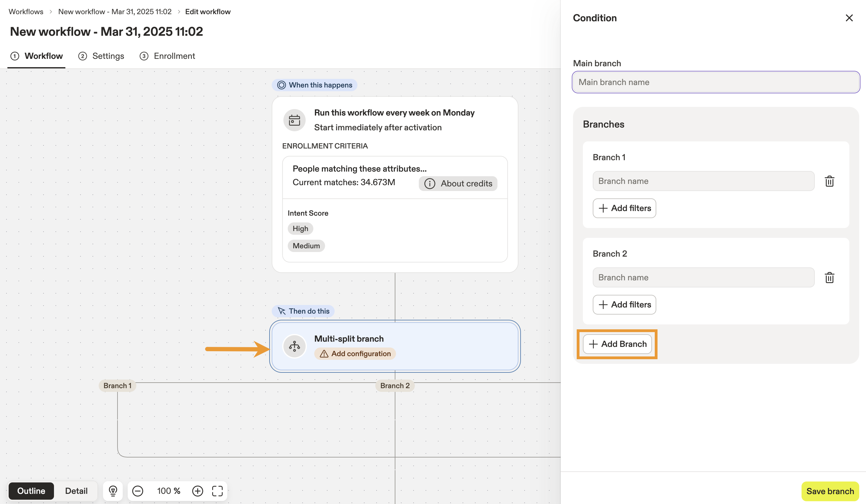The width and height of the screenshot is (866, 504).
Task: Add filters to Branch 2
Action: tap(624, 305)
